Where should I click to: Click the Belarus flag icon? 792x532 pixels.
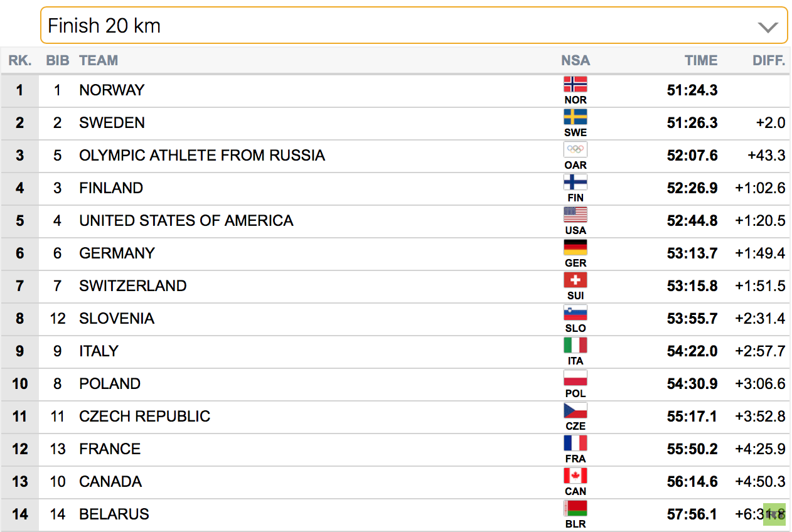[575, 508]
